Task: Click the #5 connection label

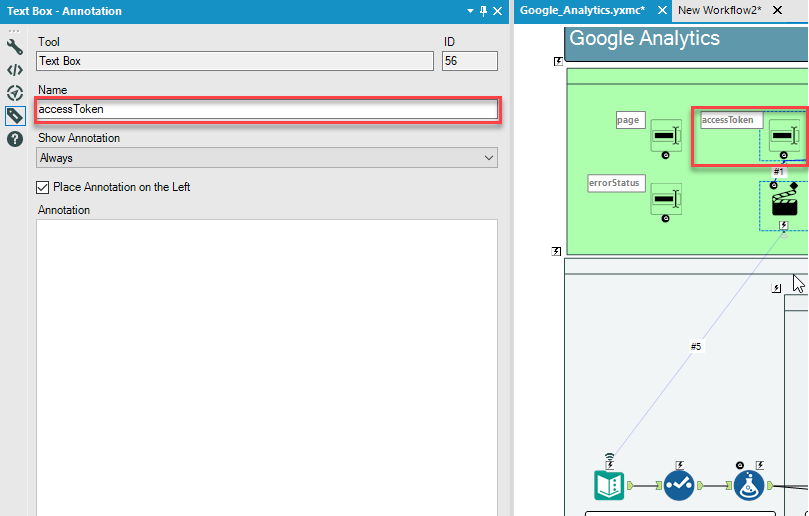Action: tap(695, 346)
